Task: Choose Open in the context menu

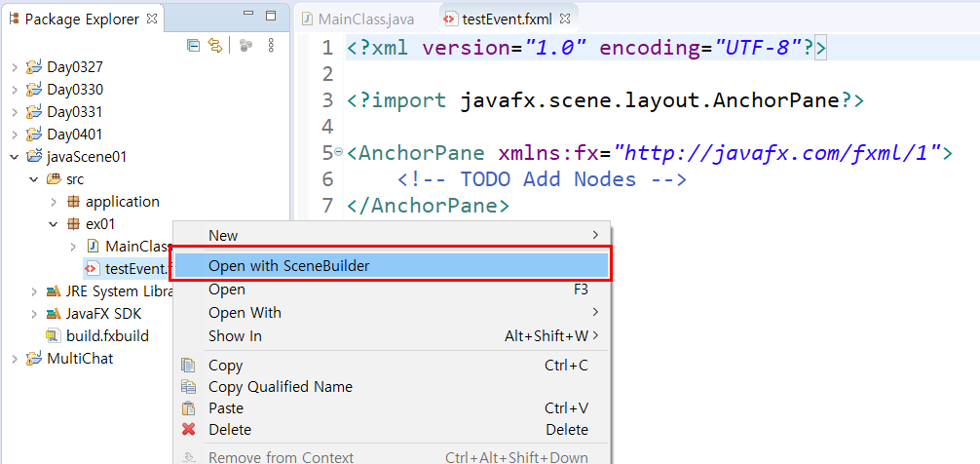Action: pyautogui.click(x=392, y=290)
